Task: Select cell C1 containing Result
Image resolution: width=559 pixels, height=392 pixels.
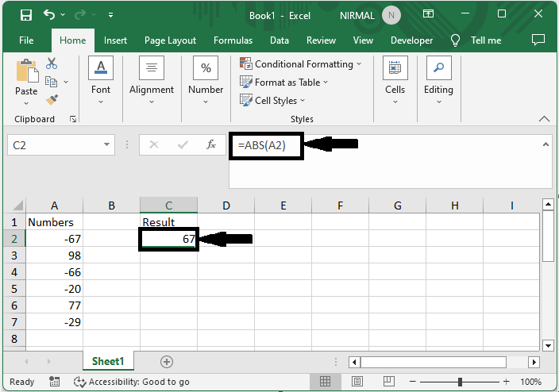Action: click(168, 221)
